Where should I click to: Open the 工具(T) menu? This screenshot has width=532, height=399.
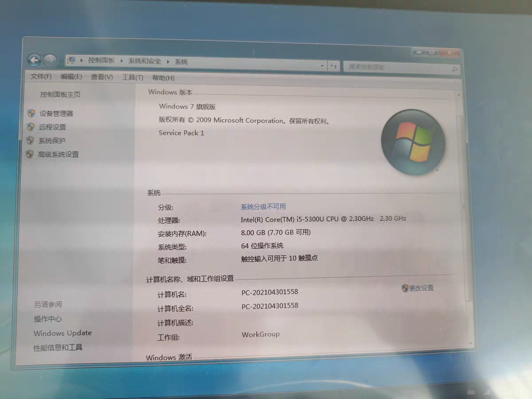pos(133,78)
